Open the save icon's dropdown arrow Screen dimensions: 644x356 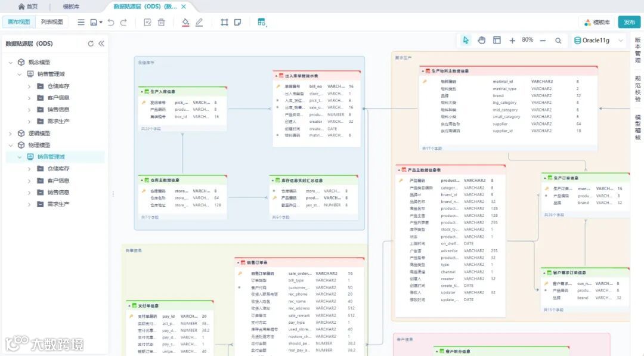101,23
